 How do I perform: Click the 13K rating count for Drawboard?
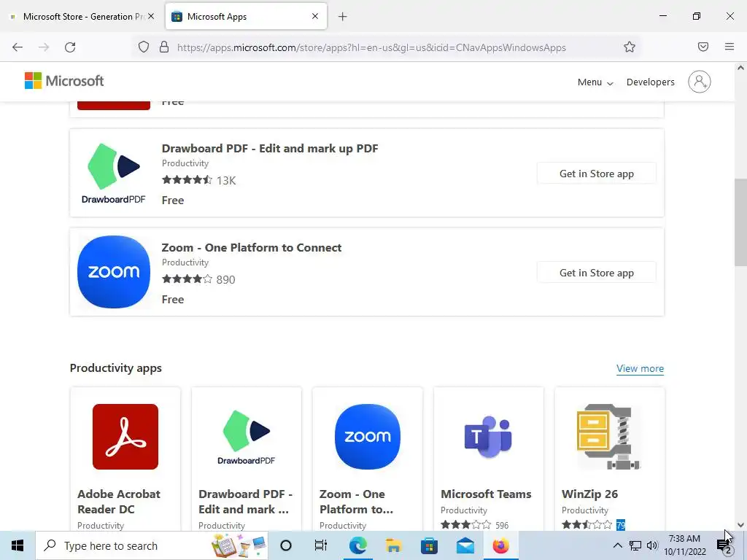coord(226,181)
